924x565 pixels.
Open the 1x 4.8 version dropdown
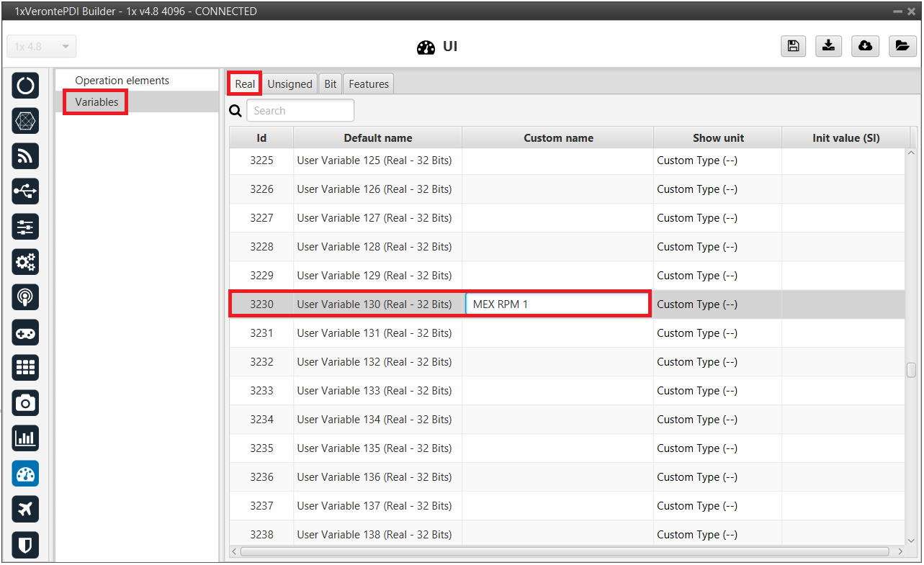[42, 47]
